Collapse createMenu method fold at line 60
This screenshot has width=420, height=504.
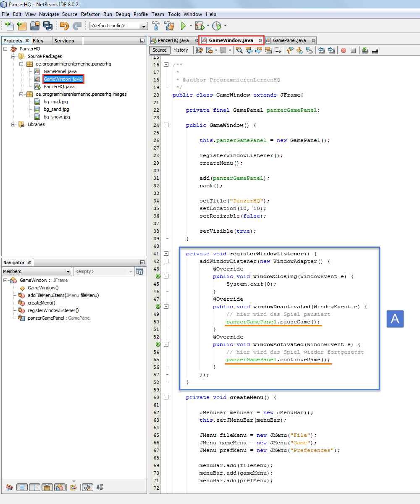click(166, 397)
